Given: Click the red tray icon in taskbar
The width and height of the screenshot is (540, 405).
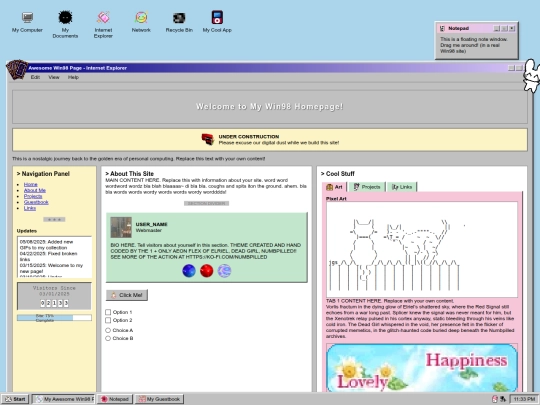Looking at the screenshot, I should click(495, 399).
